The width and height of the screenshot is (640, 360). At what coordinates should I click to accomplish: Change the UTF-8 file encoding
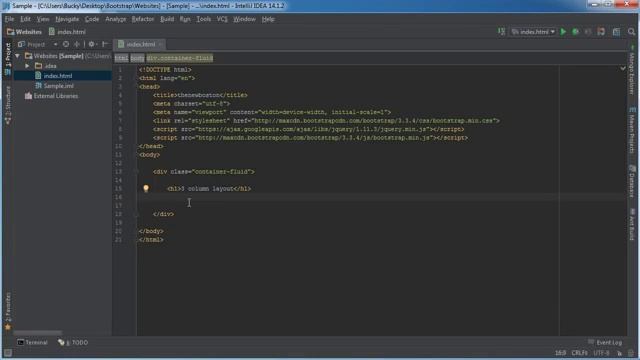(x=602, y=353)
